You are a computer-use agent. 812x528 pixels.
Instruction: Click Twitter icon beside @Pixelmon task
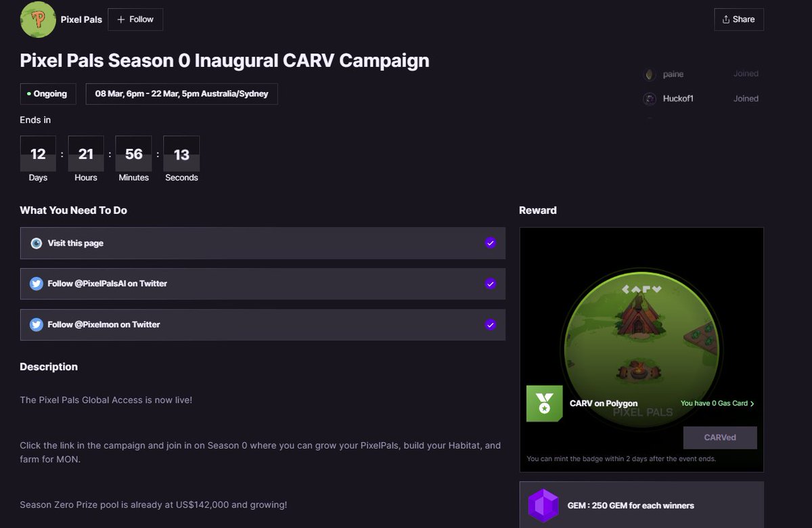click(x=37, y=325)
